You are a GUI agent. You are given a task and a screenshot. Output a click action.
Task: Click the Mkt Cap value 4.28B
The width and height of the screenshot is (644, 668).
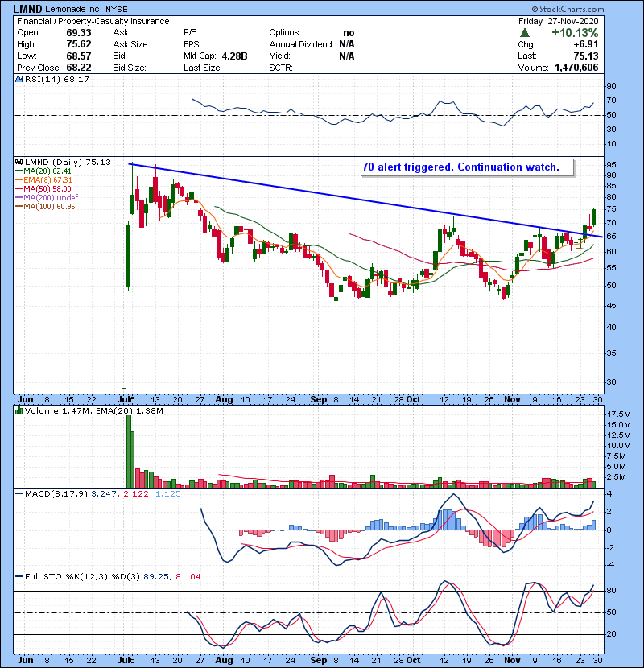234,56
